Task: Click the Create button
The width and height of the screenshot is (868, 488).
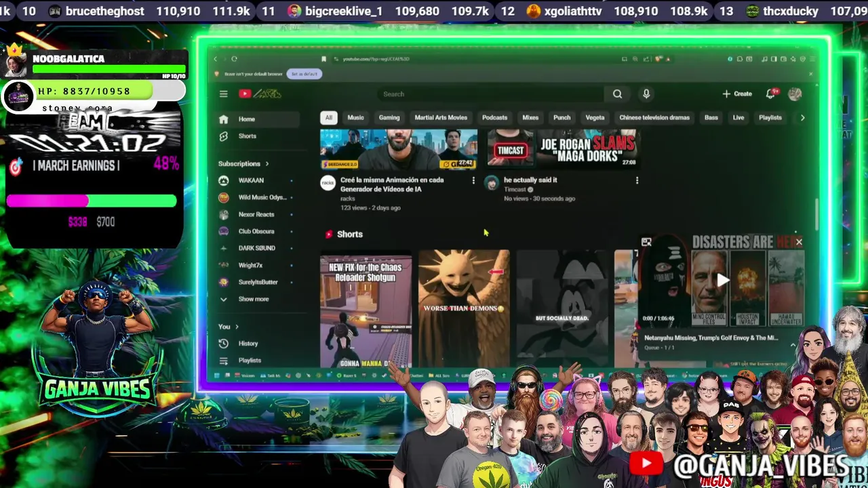Action: (x=737, y=94)
